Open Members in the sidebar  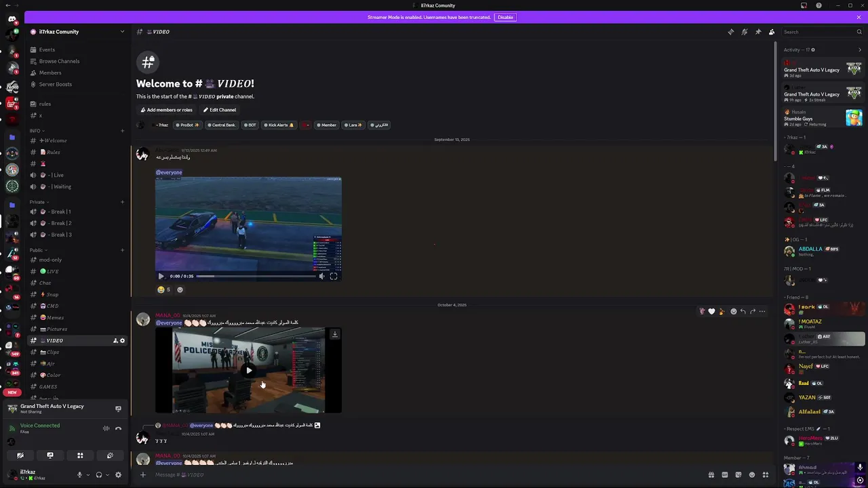pos(77,73)
